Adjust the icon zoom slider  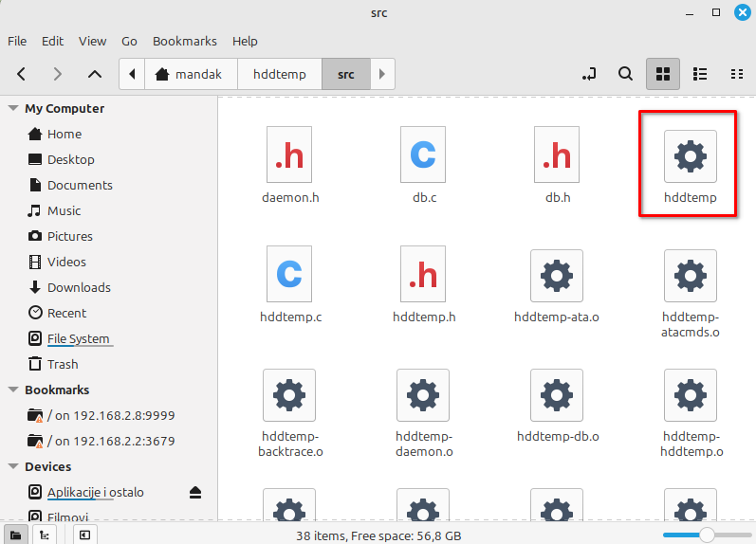pos(707,535)
